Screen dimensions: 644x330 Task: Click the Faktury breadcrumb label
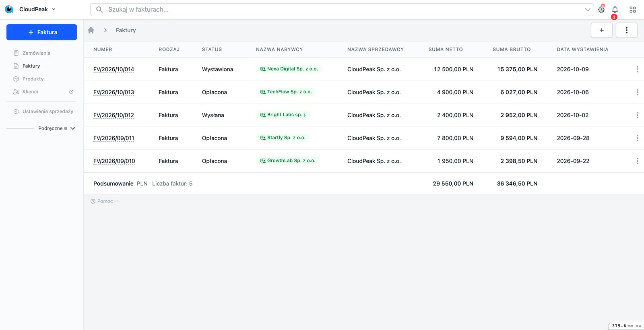(126, 30)
